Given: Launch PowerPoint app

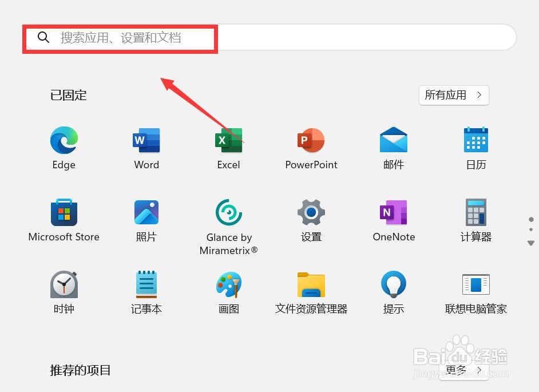Looking at the screenshot, I should coord(311,148).
